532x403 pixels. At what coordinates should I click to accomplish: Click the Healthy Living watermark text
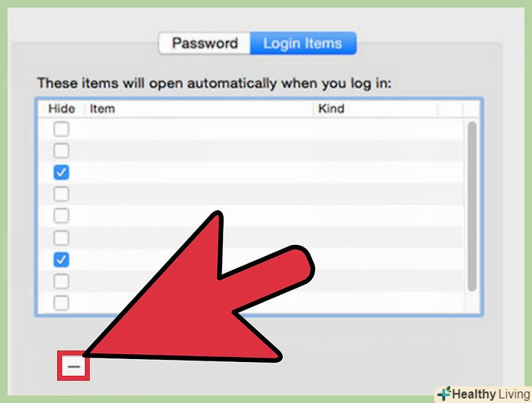[491, 394]
